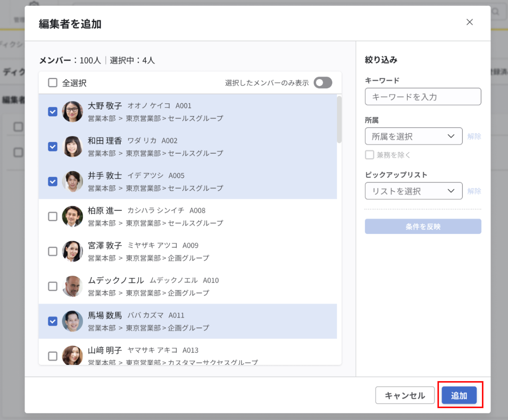Click Yamasaki Akiko's profile picture

(73, 355)
